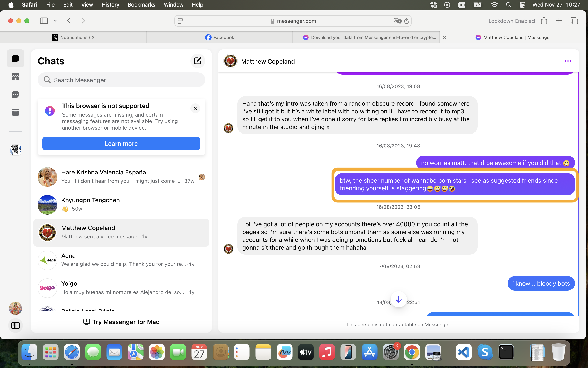The width and height of the screenshot is (588, 368).
Task: Switch to the Notifications / X tab
Action: pyautogui.click(x=73, y=37)
